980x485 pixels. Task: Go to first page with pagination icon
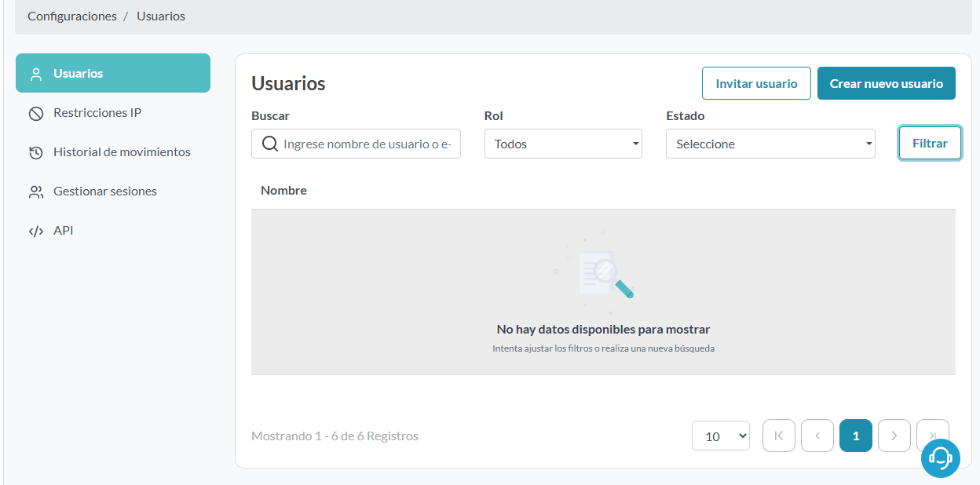778,436
